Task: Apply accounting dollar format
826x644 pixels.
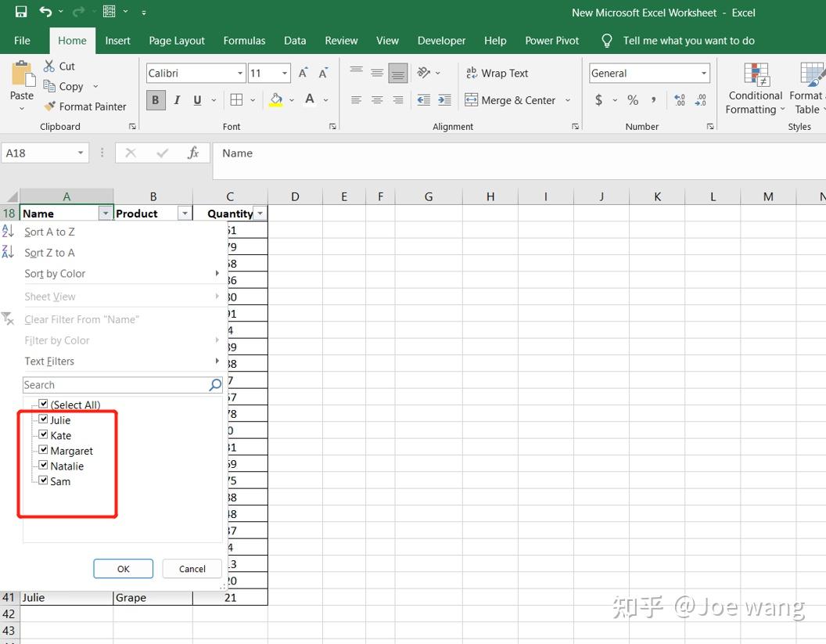Action: (598, 100)
